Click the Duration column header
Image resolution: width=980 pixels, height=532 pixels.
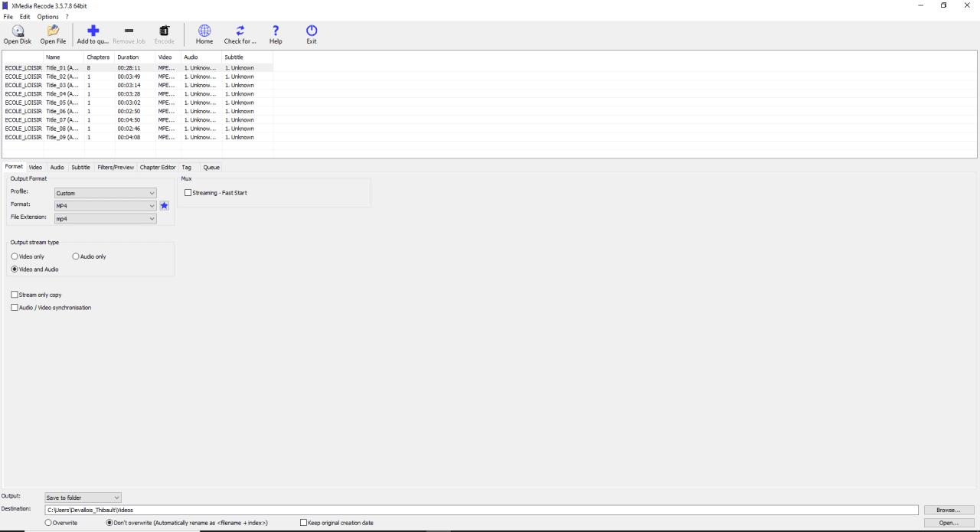[136, 57]
